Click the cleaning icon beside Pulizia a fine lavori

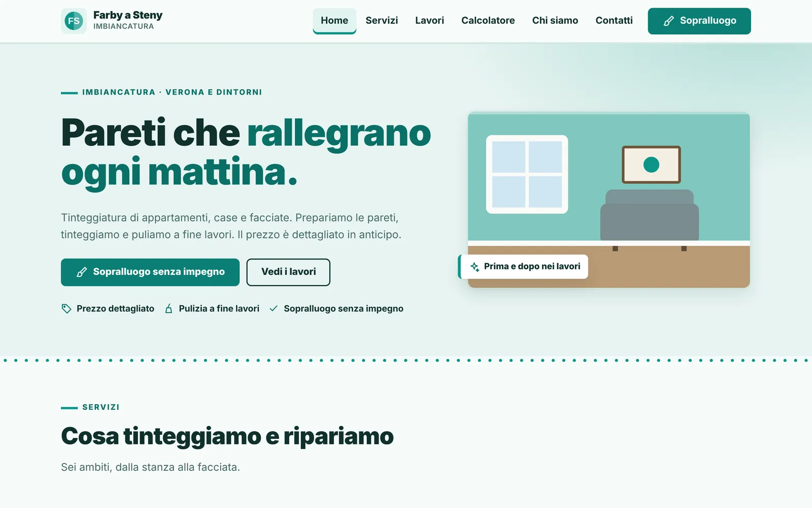(x=169, y=309)
